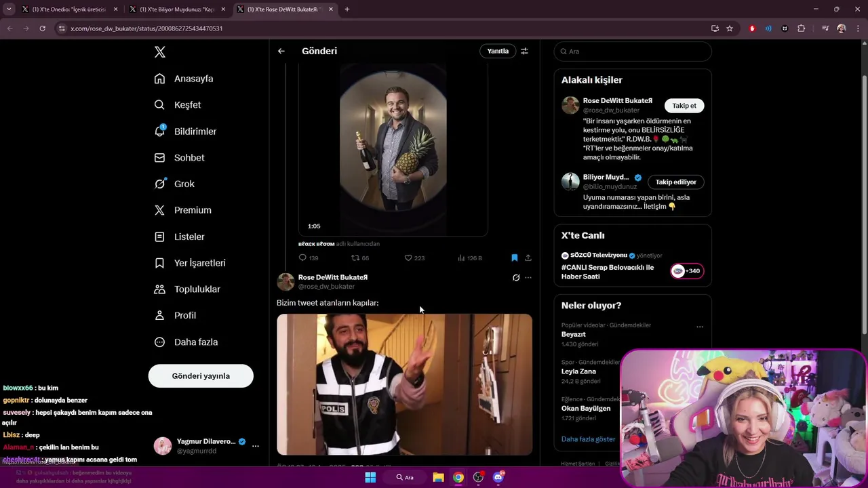Open the three-dot menu on Beyazıt trend
Image resolution: width=868 pixels, height=488 pixels.
(x=700, y=327)
